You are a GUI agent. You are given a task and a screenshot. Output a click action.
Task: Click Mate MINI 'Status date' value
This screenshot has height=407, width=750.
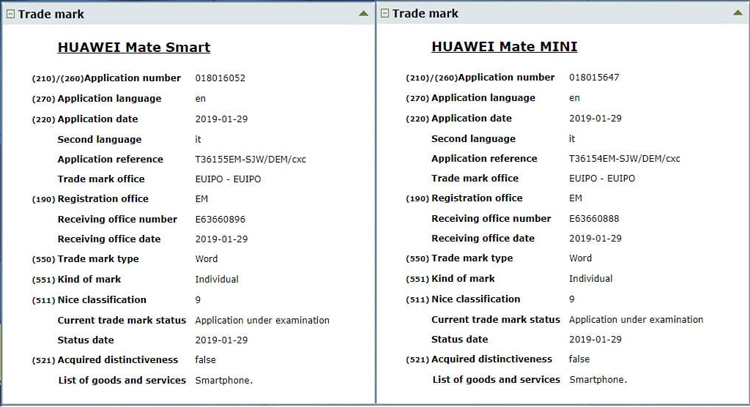pyautogui.click(x=596, y=339)
